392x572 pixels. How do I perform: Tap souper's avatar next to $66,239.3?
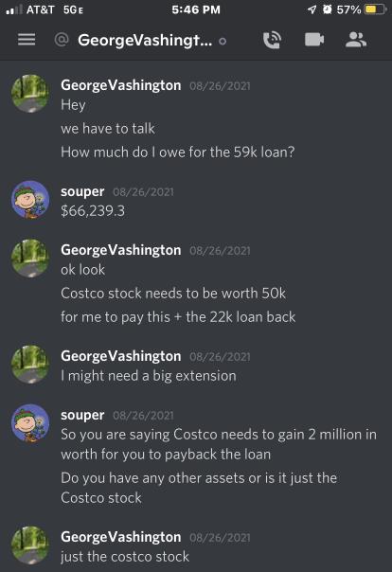30,199
